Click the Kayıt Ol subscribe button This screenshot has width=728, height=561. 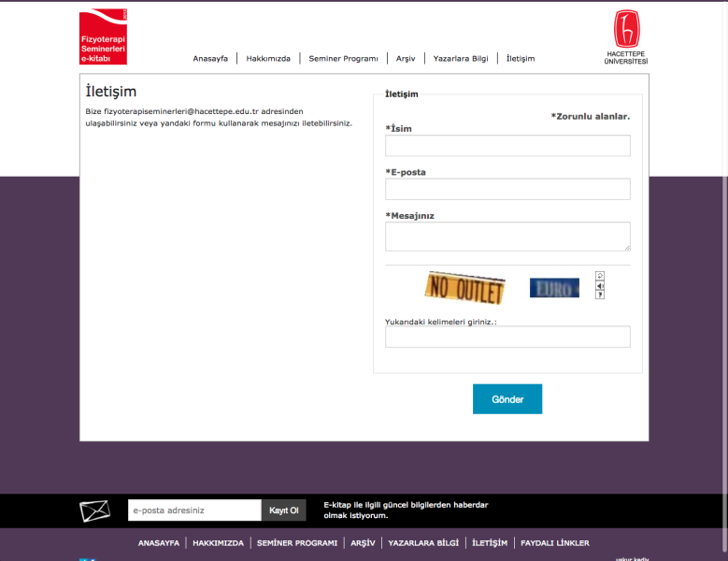tap(283, 511)
